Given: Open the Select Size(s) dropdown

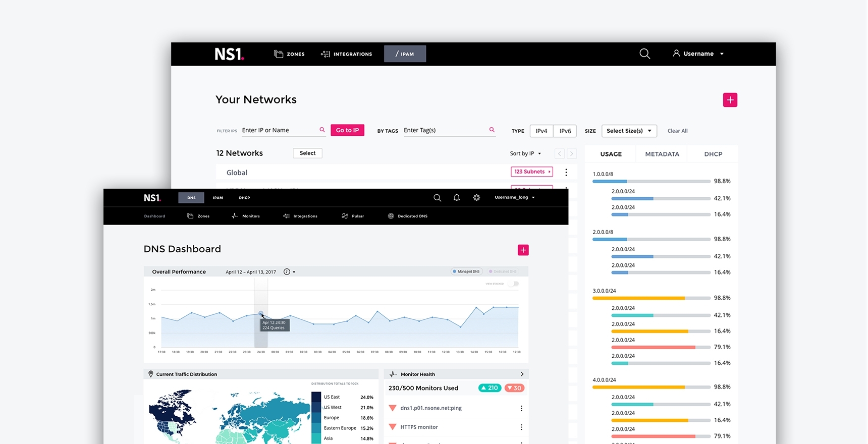Looking at the screenshot, I should (x=629, y=131).
